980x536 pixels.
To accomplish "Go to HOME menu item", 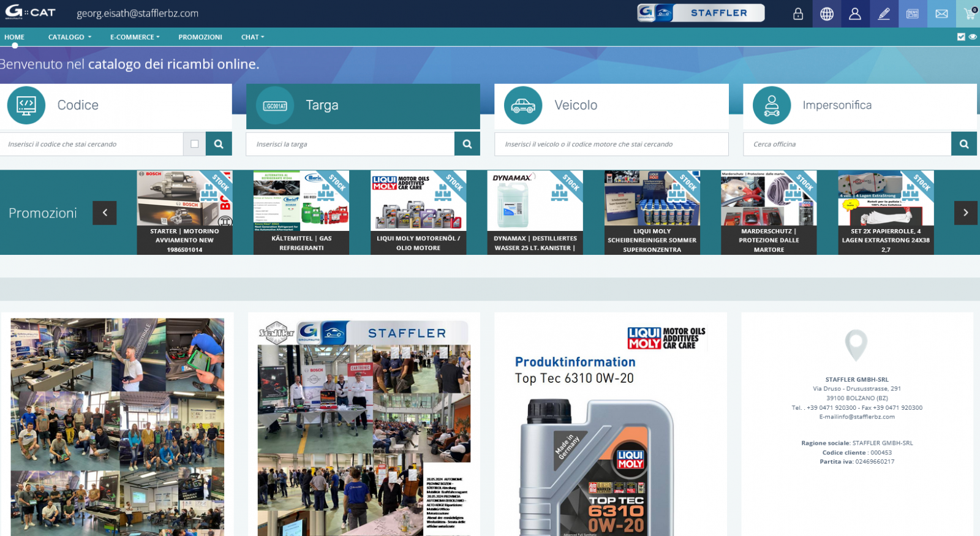I will 14,37.
